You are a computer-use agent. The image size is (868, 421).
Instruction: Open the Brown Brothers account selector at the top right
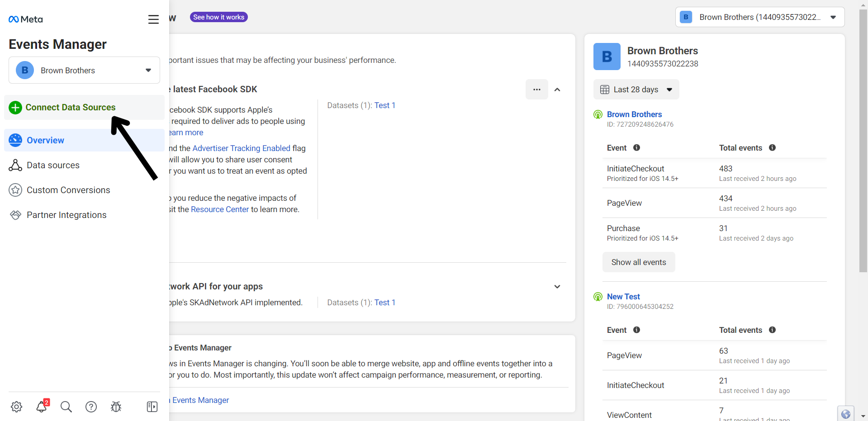[x=760, y=17]
